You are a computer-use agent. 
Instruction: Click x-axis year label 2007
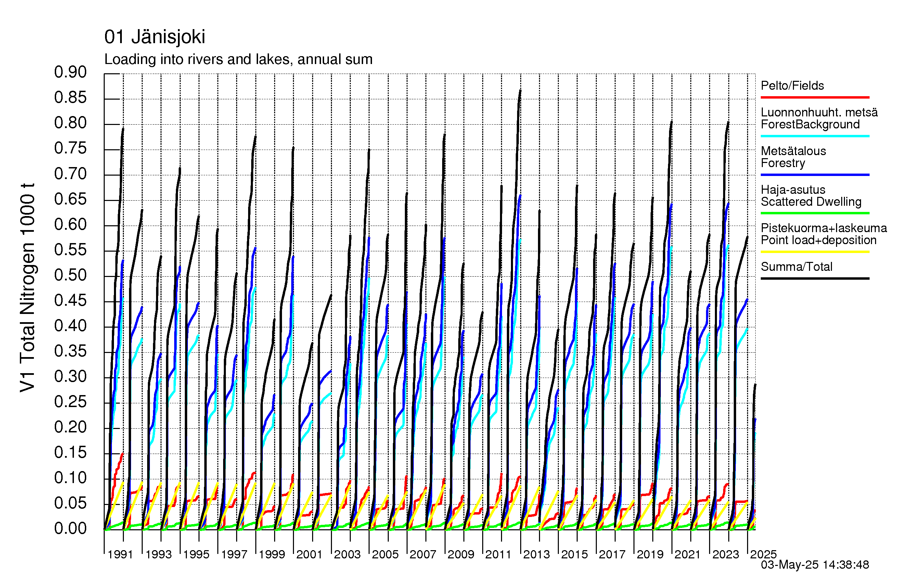point(423,554)
